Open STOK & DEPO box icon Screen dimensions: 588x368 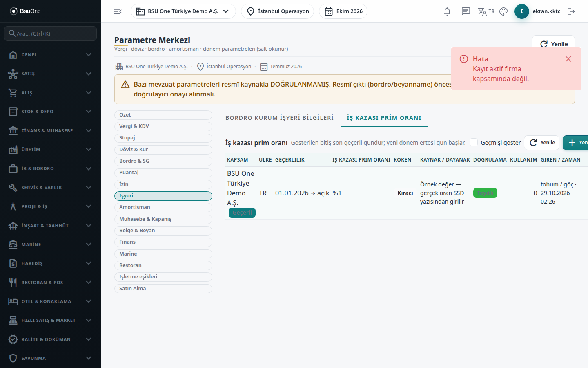[13, 112]
